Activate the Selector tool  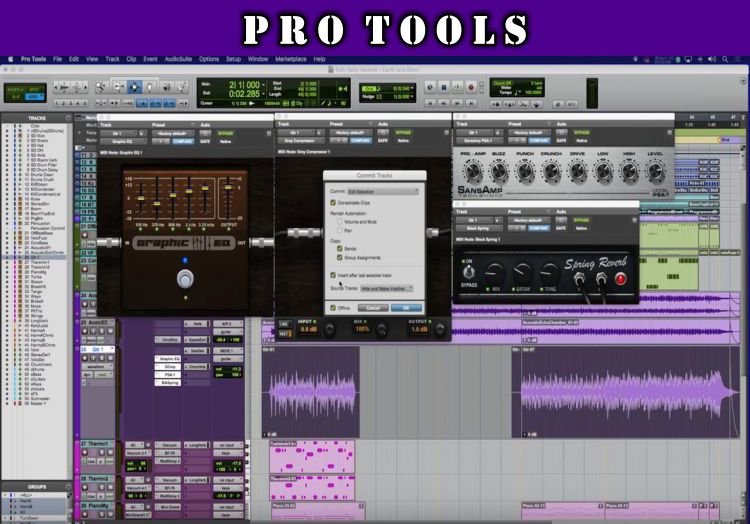coord(134,87)
